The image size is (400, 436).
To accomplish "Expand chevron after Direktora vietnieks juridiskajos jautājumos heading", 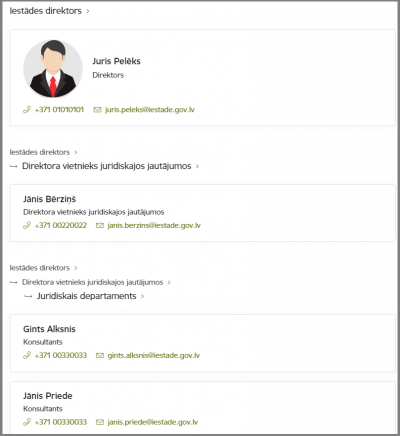I will pos(197,166).
